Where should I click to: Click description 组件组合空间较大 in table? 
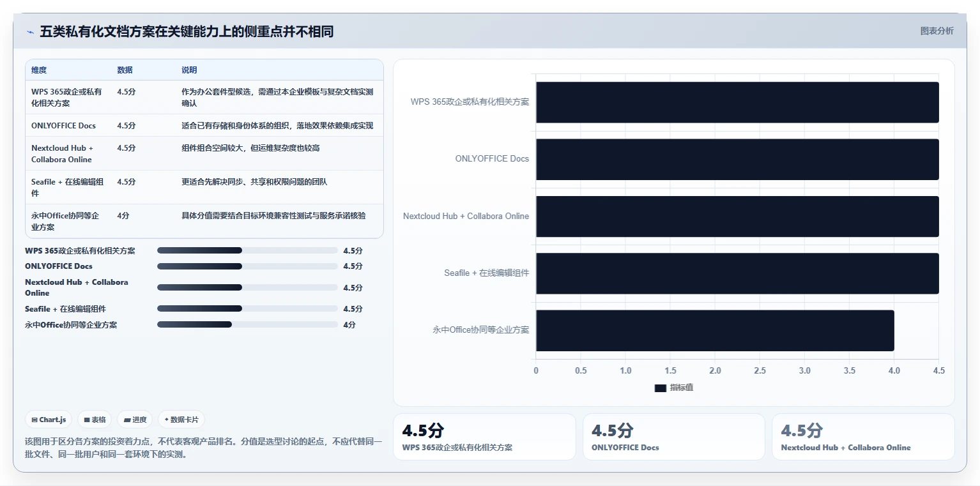pos(250,148)
